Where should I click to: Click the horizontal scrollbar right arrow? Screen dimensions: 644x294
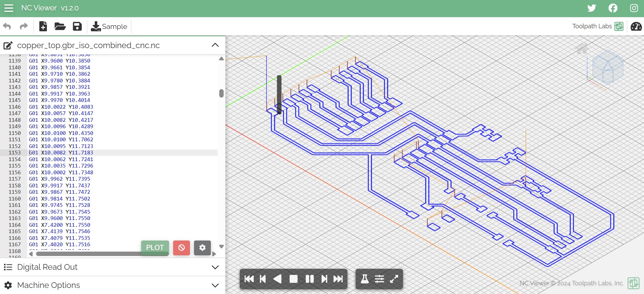214,254
